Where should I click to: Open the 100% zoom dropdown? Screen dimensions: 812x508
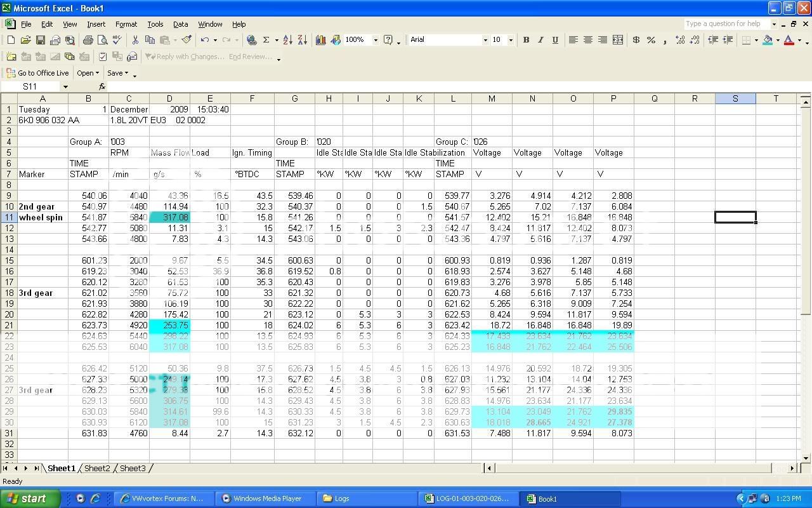(x=375, y=40)
